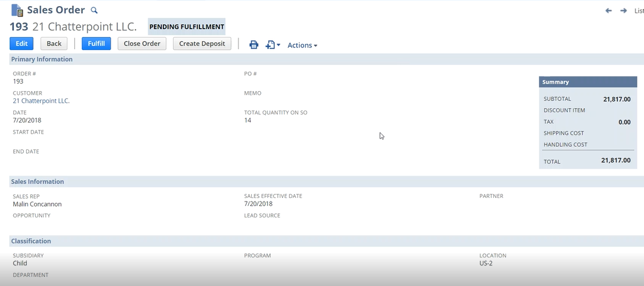Click the new document plus icon
This screenshot has width=644, height=286.
tap(270, 45)
